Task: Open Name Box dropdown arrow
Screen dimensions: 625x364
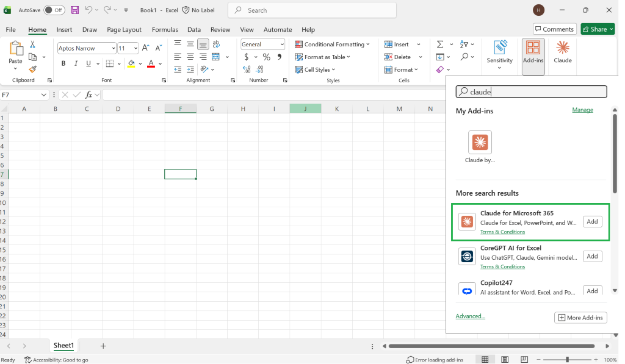Action: pyautogui.click(x=43, y=95)
